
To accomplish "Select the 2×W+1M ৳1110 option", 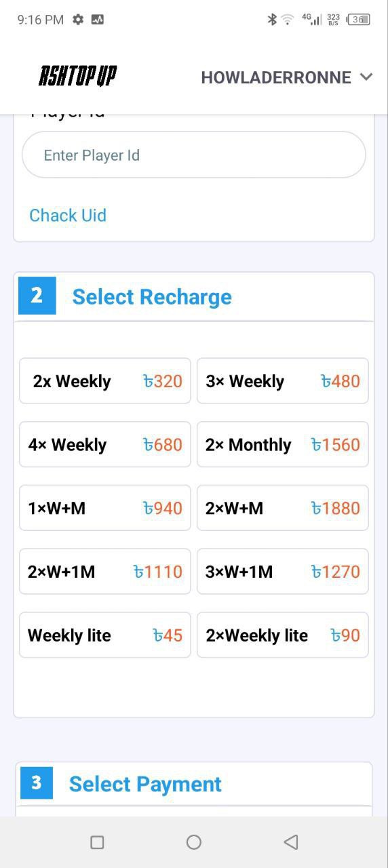I will click(105, 572).
